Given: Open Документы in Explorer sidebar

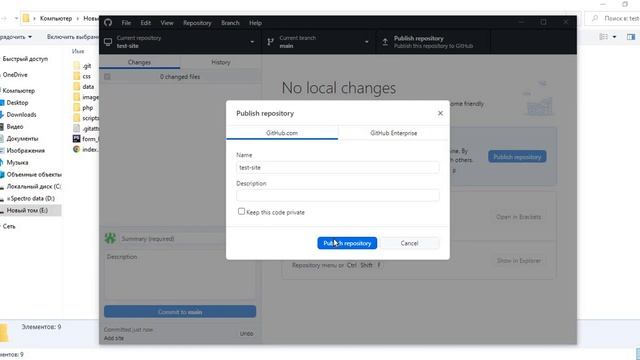Looking at the screenshot, I should pyautogui.click(x=22, y=139).
